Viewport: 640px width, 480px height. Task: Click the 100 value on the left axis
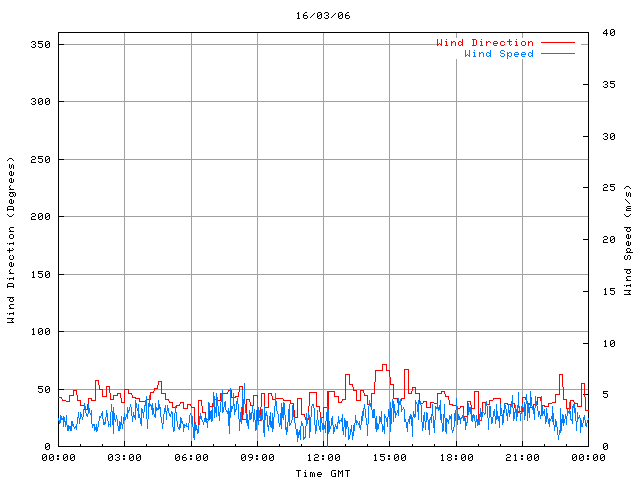click(x=40, y=332)
